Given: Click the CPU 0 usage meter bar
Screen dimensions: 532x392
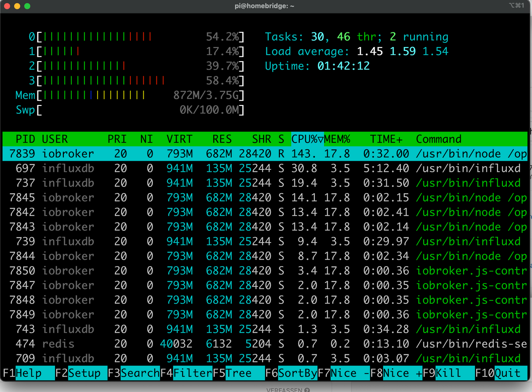Looking at the screenshot, I should [137, 37].
